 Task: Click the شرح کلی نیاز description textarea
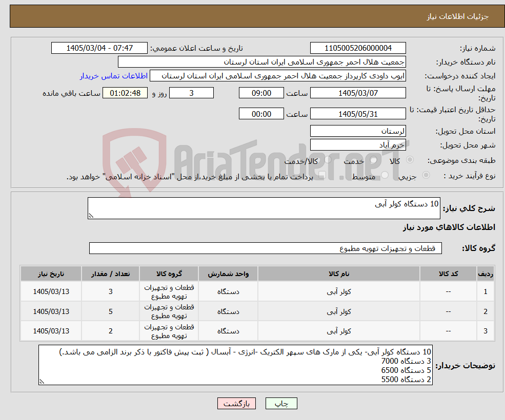click(x=264, y=208)
